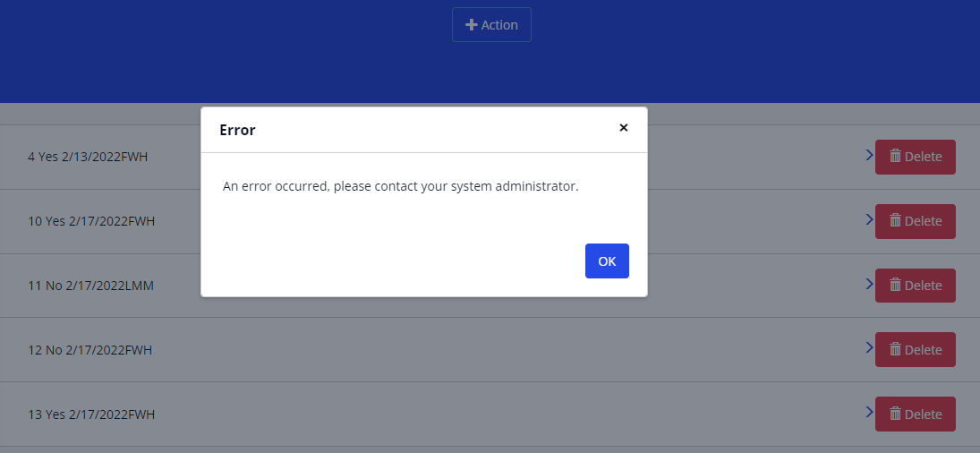Select the list row 11 No 2/17/2022LMM
Viewport: 980px width, 453px height.
click(91, 286)
